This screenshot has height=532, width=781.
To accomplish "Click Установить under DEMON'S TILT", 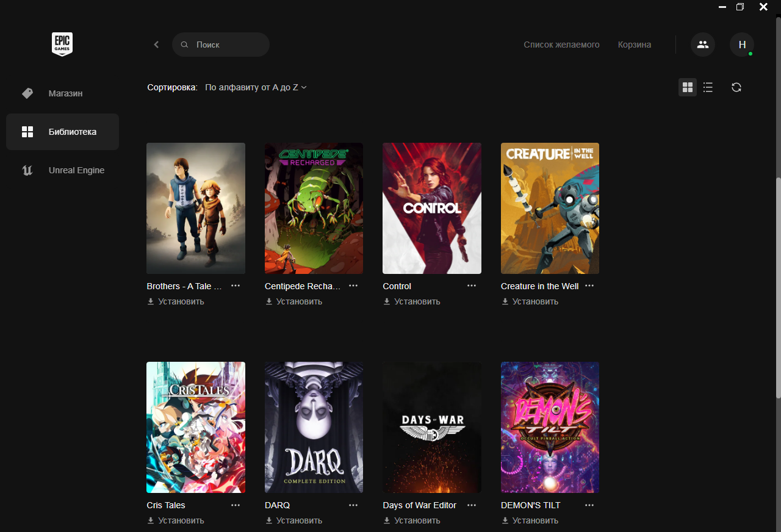I will point(530,520).
